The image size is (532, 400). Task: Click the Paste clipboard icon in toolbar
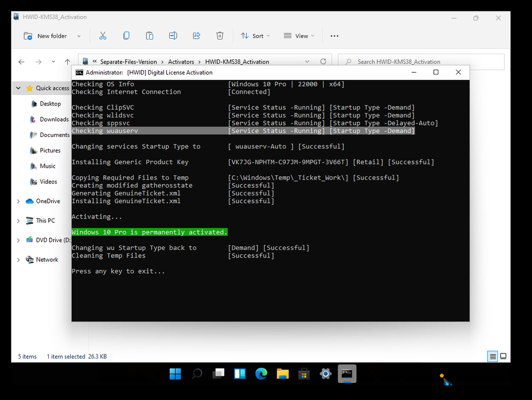(150, 35)
